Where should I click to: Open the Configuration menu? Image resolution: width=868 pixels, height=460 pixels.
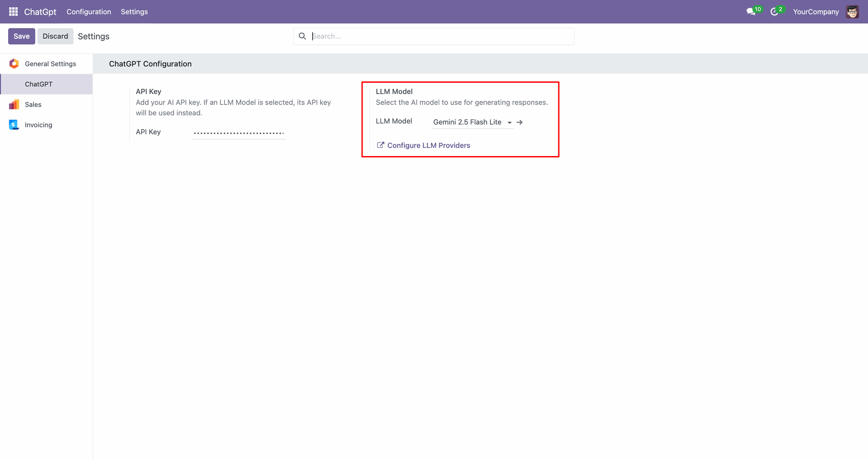[x=89, y=12]
